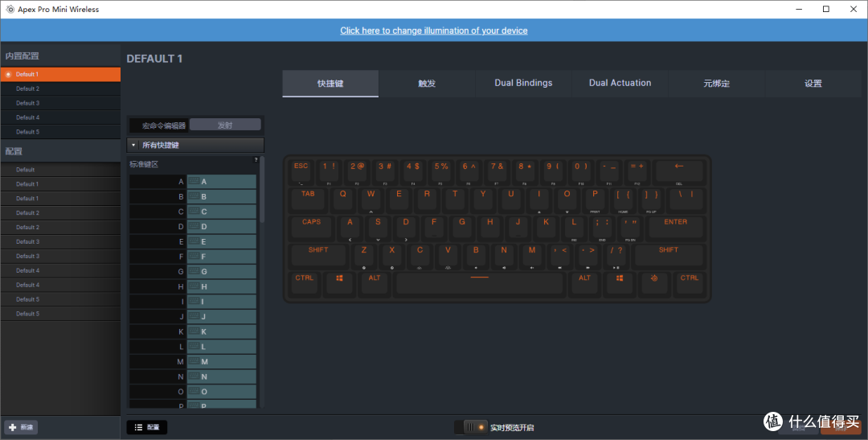Open the Dual Bindings tab
This screenshot has height=440, width=868.
[523, 84]
